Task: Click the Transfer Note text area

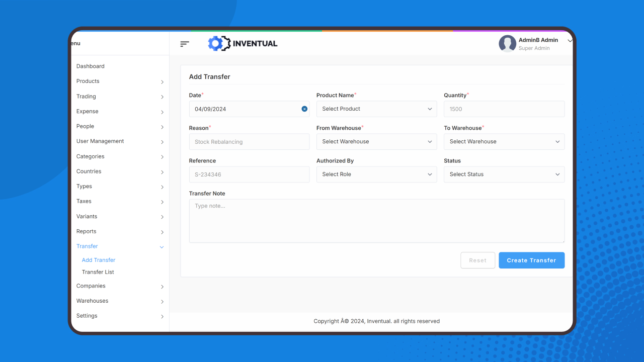Action: pyautogui.click(x=376, y=220)
